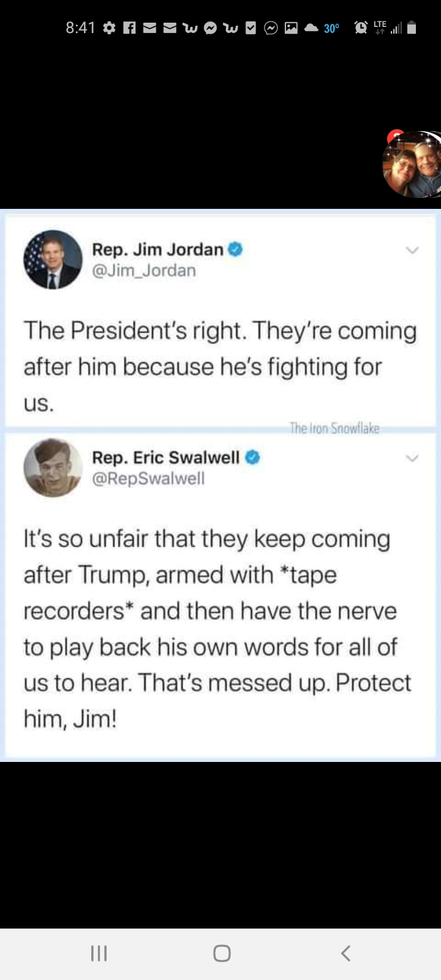
Task: Tap the Facebook notification icon
Action: tap(129, 28)
